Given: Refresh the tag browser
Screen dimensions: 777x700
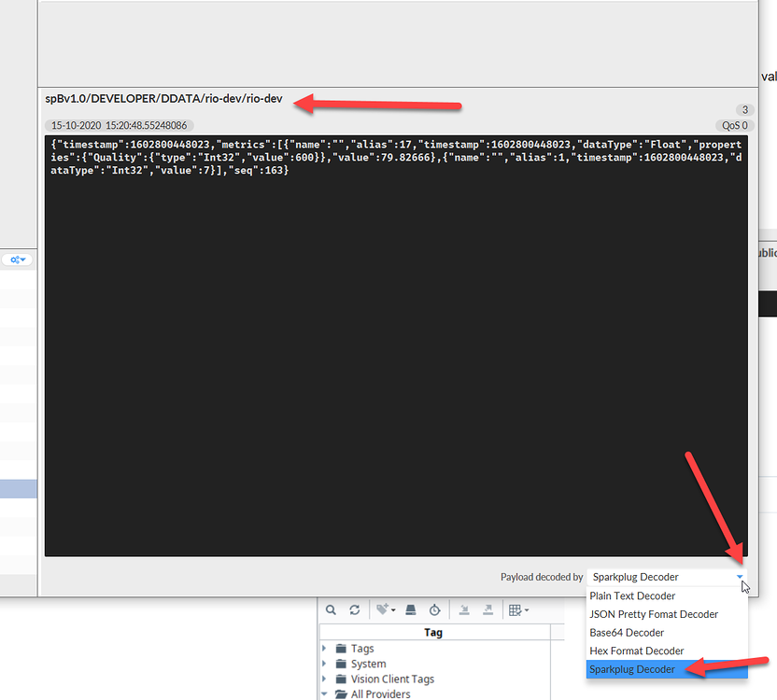Looking at the screenshot, I should [355, 609].
